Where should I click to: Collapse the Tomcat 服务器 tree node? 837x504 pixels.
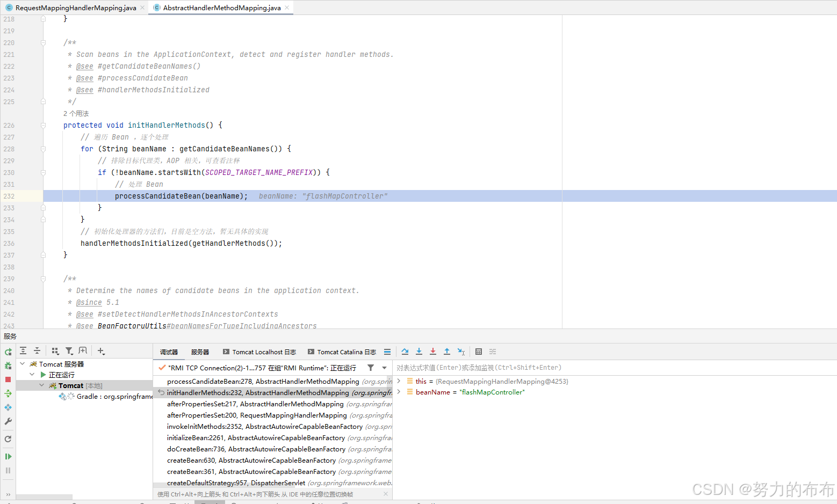[23, 364]
